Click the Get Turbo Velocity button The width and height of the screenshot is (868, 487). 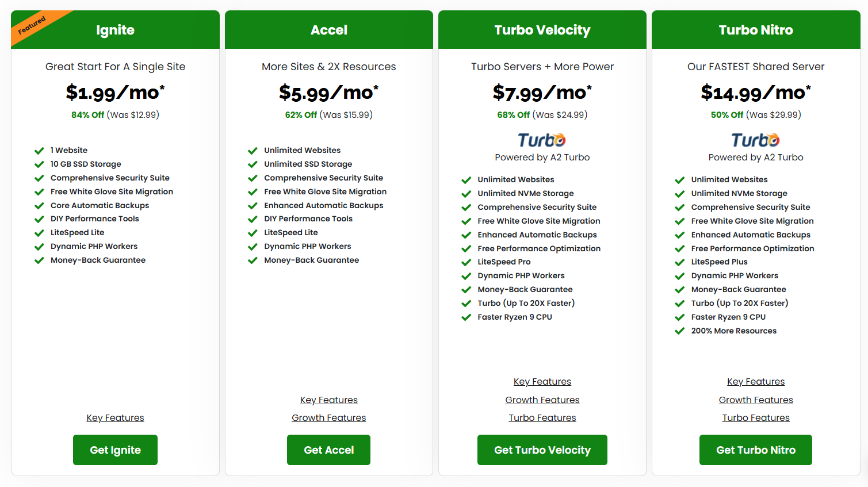[542, 450]
